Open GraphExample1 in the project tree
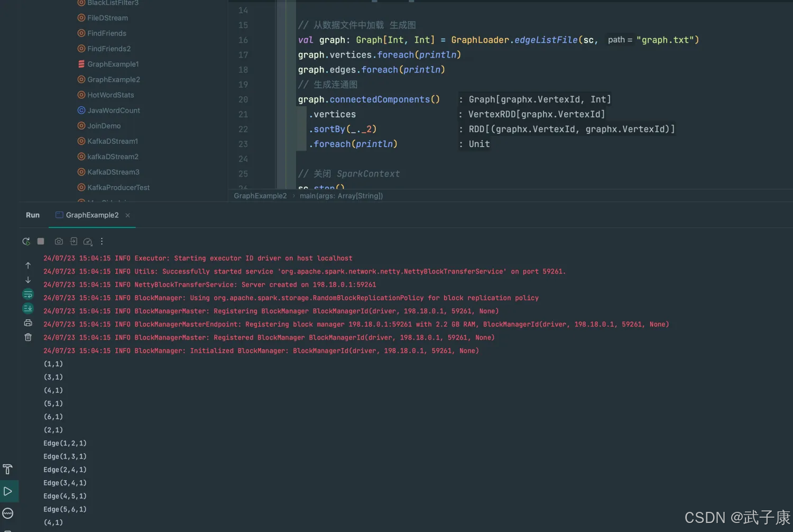The width and height of the screenshot is (793, 532). 113,64
